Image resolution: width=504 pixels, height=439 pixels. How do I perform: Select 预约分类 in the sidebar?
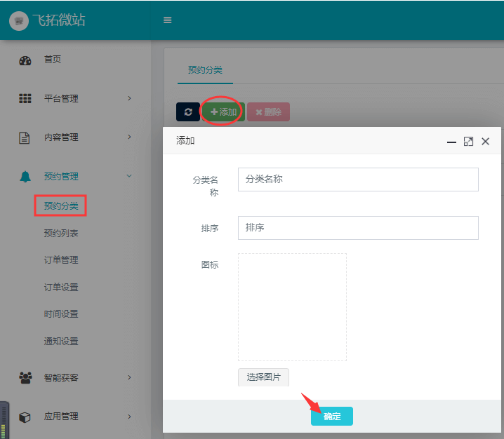coord(61,205)
